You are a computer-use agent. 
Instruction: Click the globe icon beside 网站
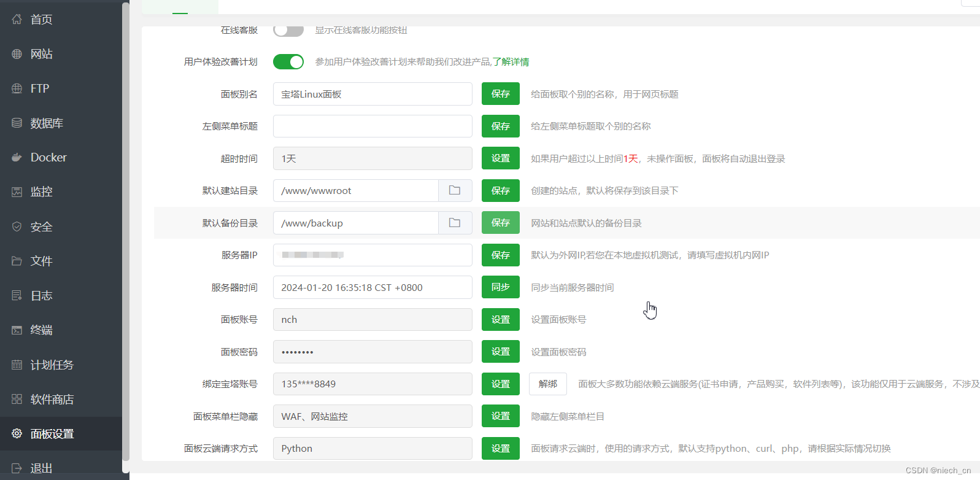pos(17,54)
